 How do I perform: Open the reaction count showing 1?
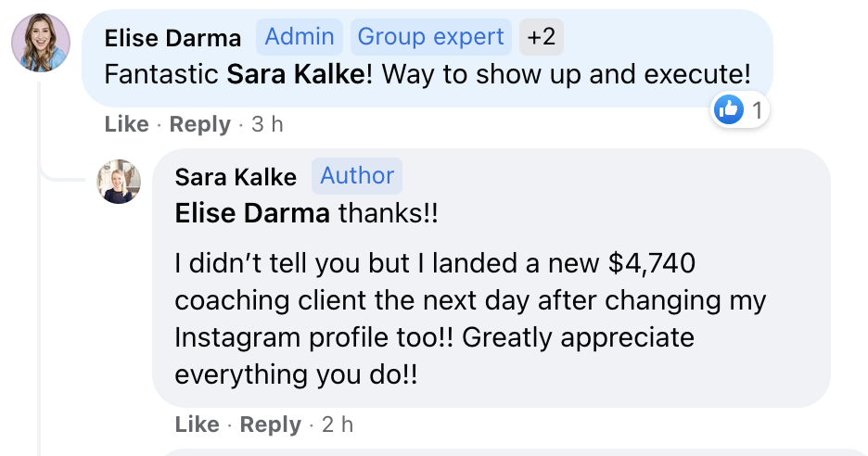(x=757, y=111)
